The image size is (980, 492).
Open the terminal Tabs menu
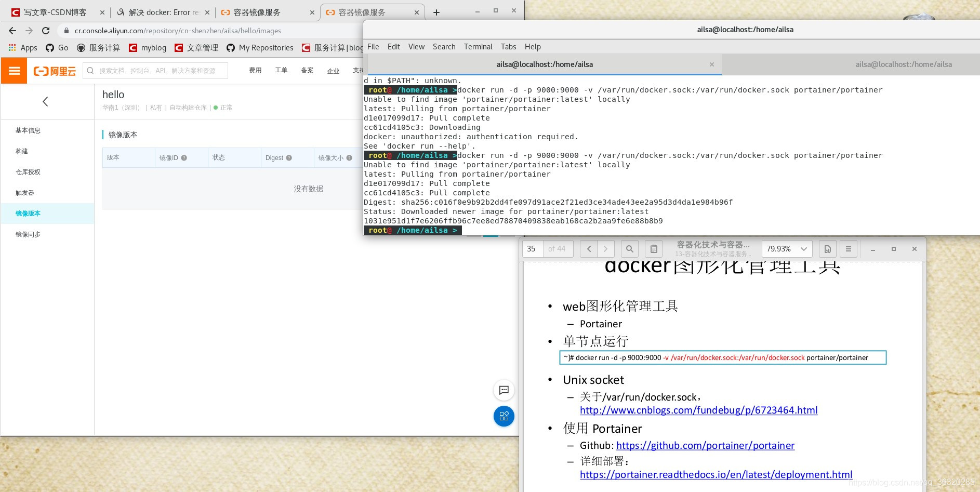508,47
